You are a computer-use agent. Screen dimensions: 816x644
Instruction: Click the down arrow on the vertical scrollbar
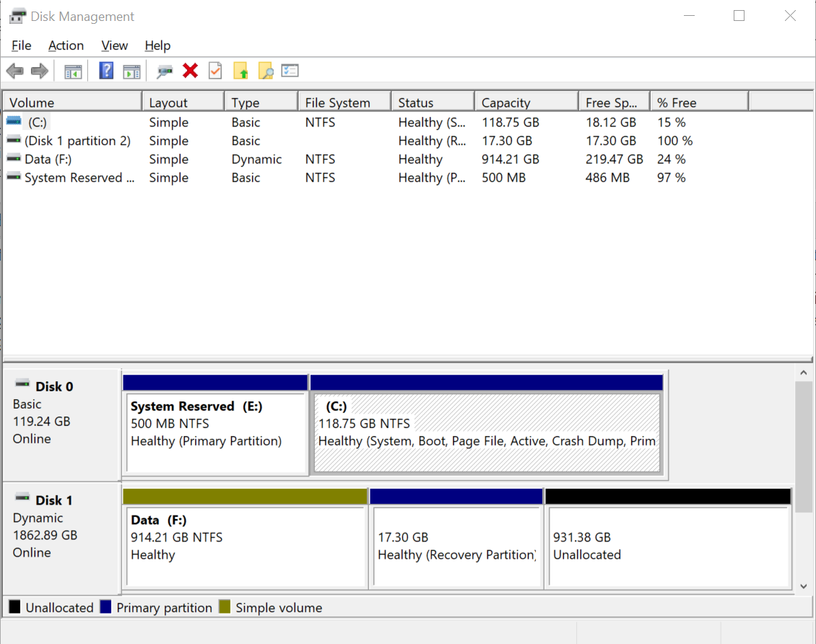[x=804, y=586]
